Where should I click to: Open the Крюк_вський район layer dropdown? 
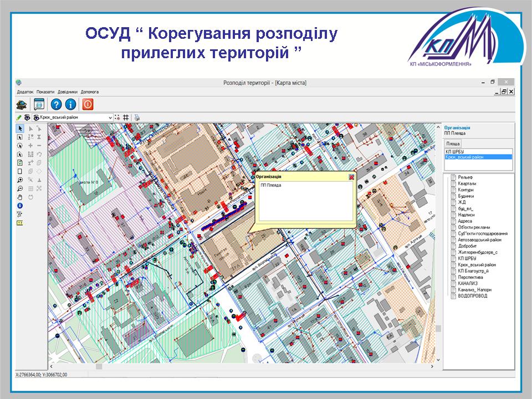[x=110, y=117]
